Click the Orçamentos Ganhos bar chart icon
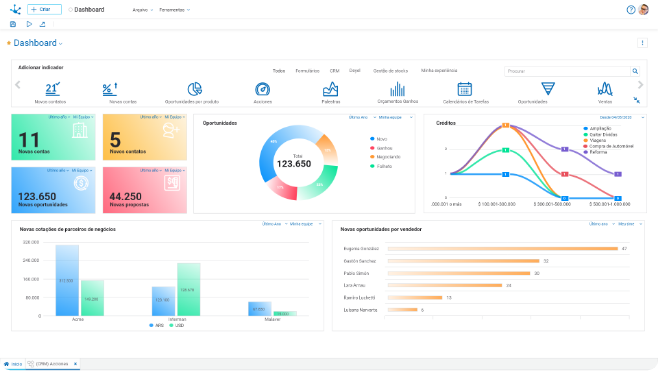 pyautogui.click(x=397, y=89)
